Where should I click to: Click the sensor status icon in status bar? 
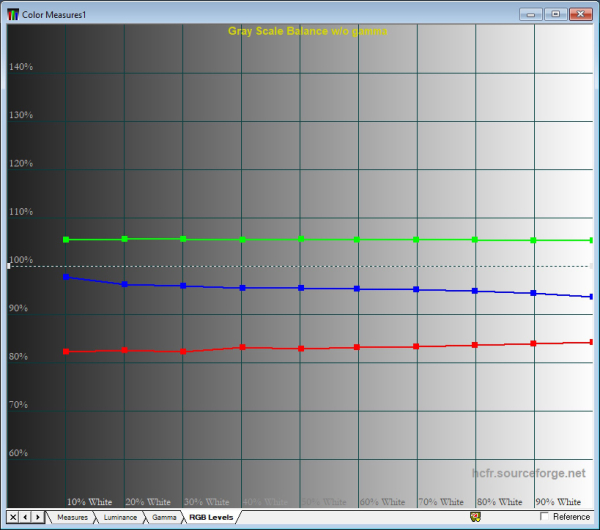pyautogui.click(x=475, y=517)
